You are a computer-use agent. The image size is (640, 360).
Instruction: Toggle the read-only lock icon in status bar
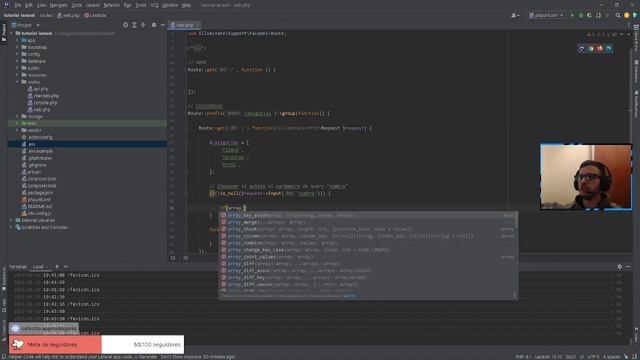pyautogui.click(x=627, y=357)
